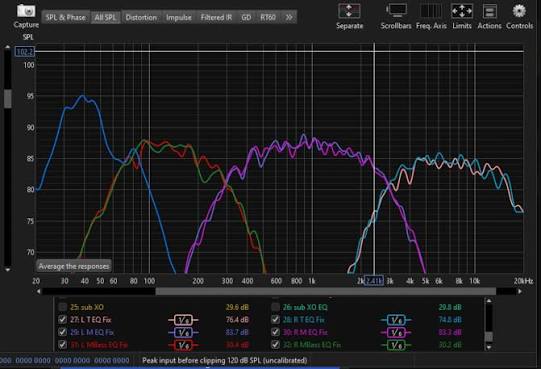Click the 83.7 dB value
This screenshot has height=369, width=541.
[x=237, y=332]
